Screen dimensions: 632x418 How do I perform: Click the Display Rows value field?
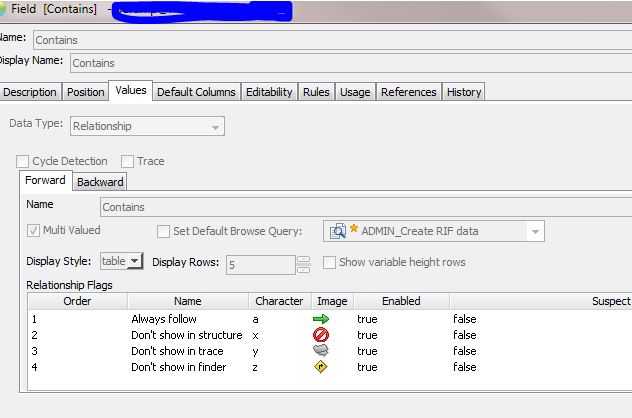click(x=261, y=265)
